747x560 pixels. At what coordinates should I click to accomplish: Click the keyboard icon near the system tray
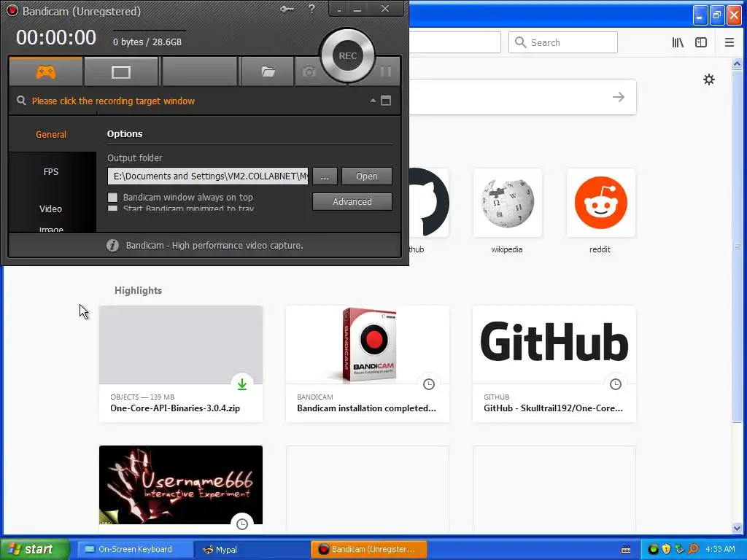click(x=626, y=550)
